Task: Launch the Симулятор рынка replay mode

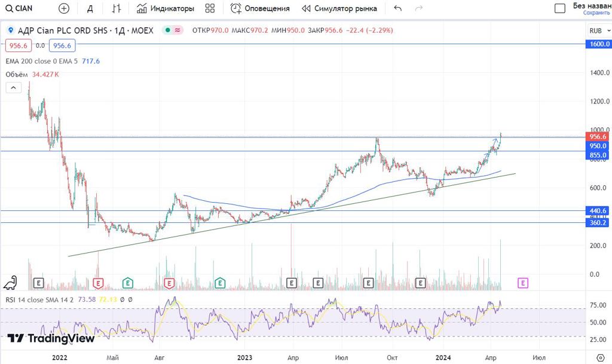Action: point(339,8)
